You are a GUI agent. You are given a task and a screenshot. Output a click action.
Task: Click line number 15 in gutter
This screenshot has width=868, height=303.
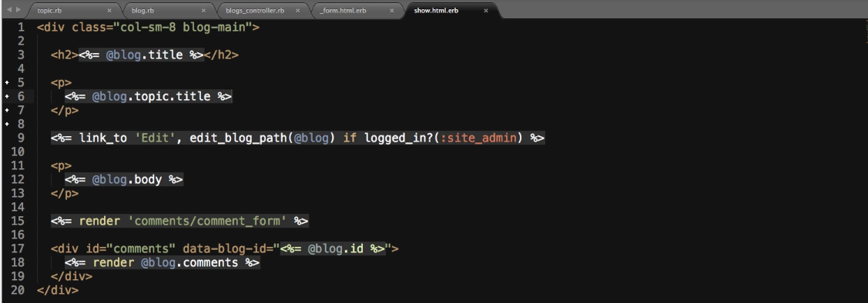click(17, 221)
